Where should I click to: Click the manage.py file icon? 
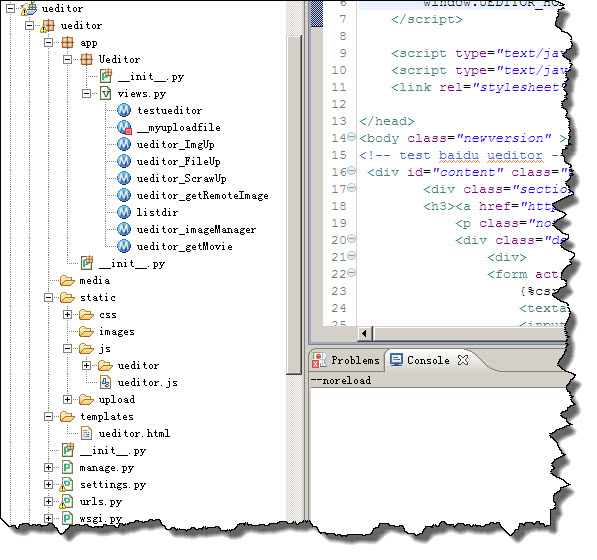tap(67, 467)
